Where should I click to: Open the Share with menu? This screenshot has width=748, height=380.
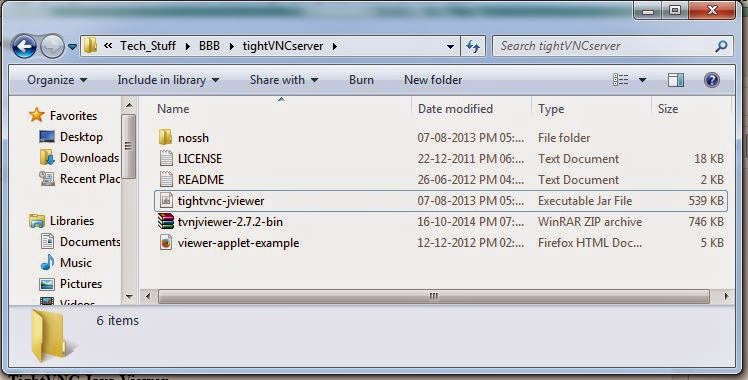(x=284, y=80)
